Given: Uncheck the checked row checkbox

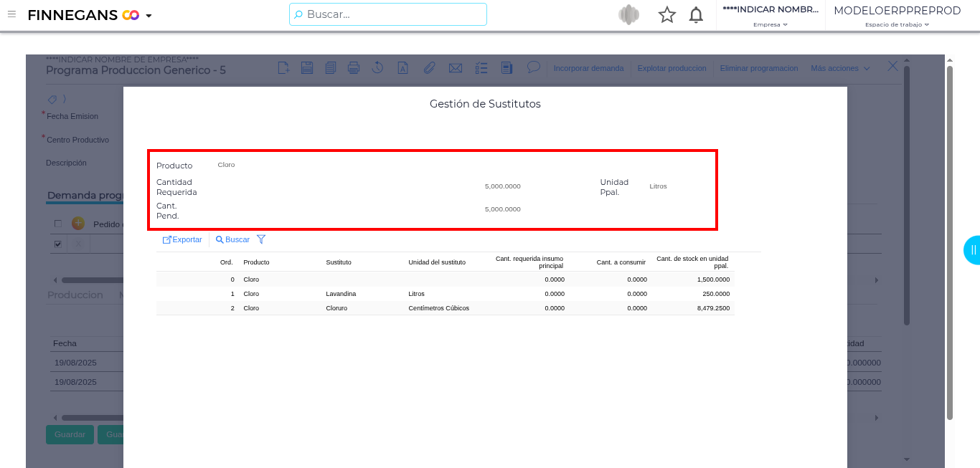Looking at the screenshot, I should point(58,244).
